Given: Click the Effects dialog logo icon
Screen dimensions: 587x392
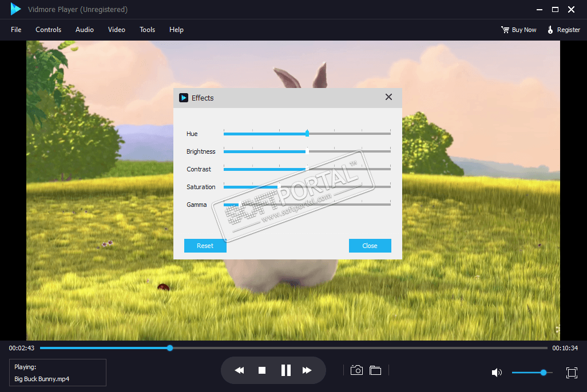Looking at the screenshot, I should click(184, 98).
